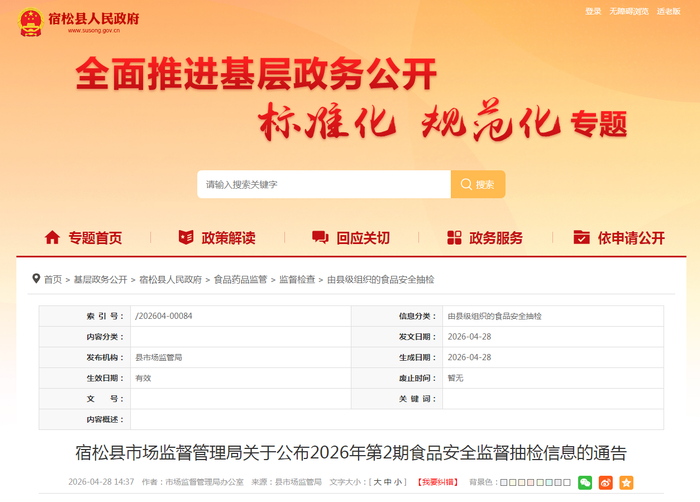Click the book icon beside 政策解读
Viewport: 700px width, 502px height.
(186, 237)
